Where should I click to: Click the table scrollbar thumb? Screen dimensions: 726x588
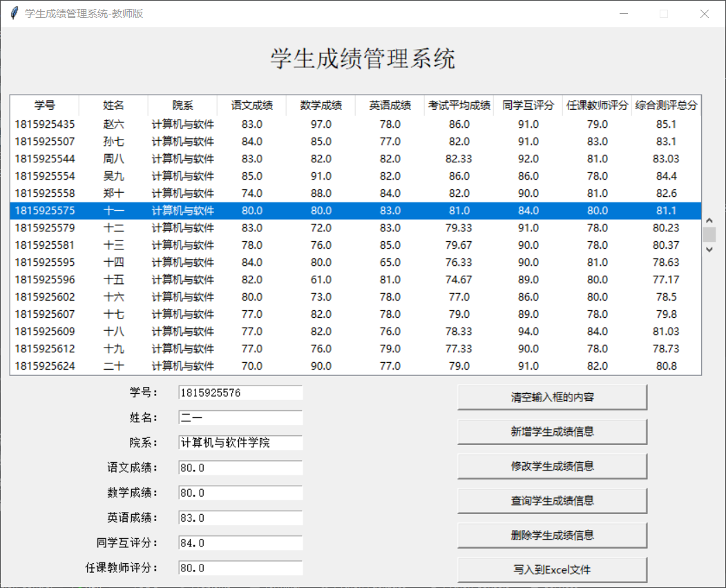click(x=709, y=235)
